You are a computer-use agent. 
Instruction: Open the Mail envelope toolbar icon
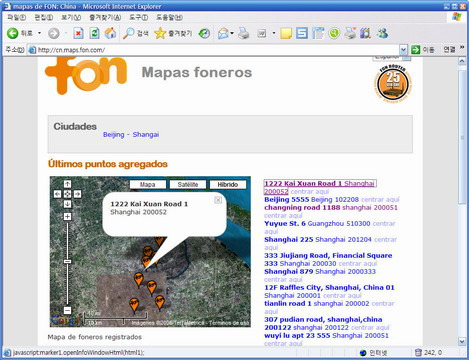pos(223,33)
